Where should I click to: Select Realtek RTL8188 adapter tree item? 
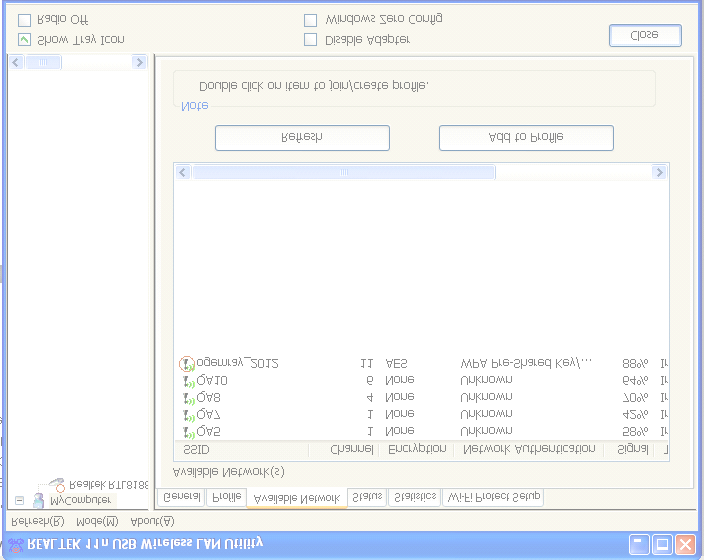coord(109,485)
